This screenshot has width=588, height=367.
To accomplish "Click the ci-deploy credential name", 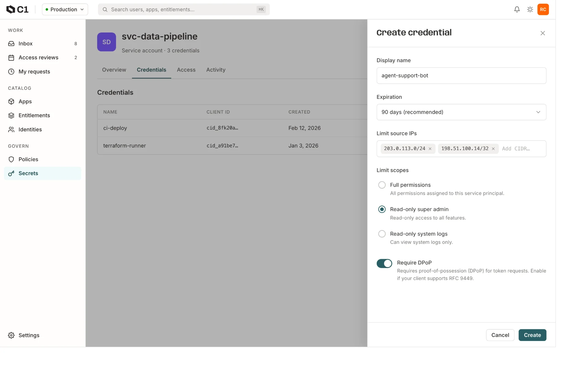I will pyautogui.click(x=115, y=128).
